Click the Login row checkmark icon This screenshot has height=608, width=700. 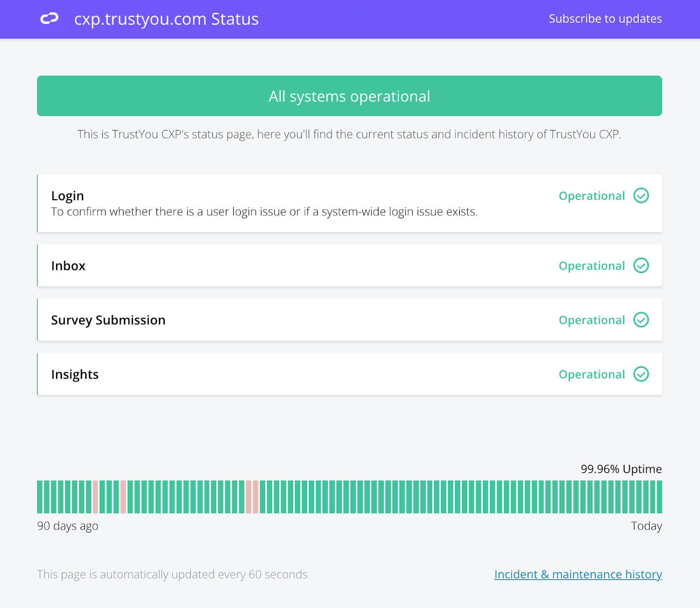click(641, 196)
